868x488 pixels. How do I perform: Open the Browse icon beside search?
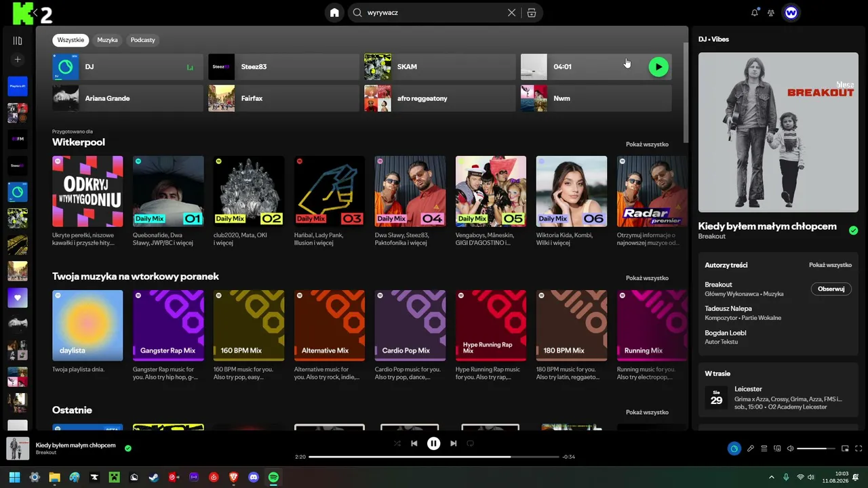[532, 12]
